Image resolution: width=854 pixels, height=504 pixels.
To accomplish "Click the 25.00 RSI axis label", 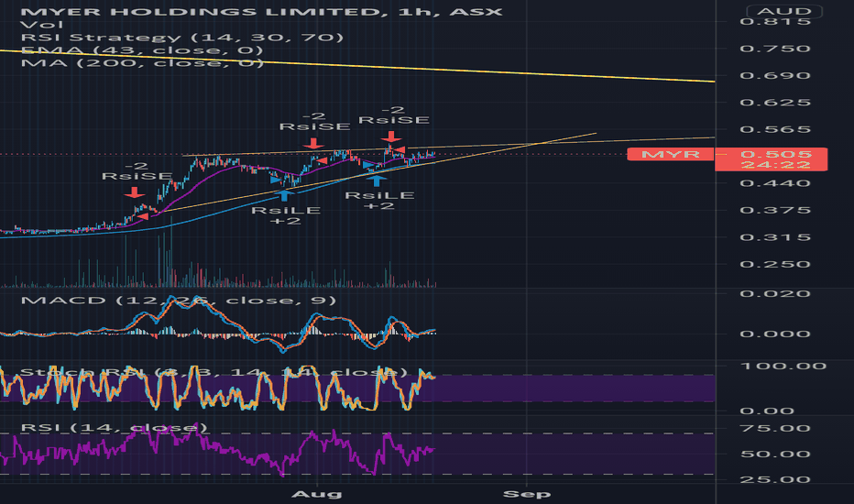I will (x=775, y=479).
